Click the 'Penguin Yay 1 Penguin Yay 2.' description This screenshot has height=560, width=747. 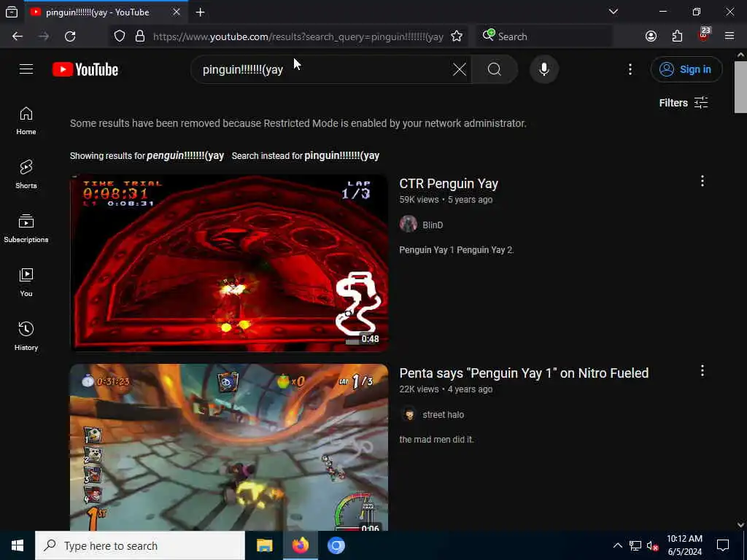click(457, 250)
